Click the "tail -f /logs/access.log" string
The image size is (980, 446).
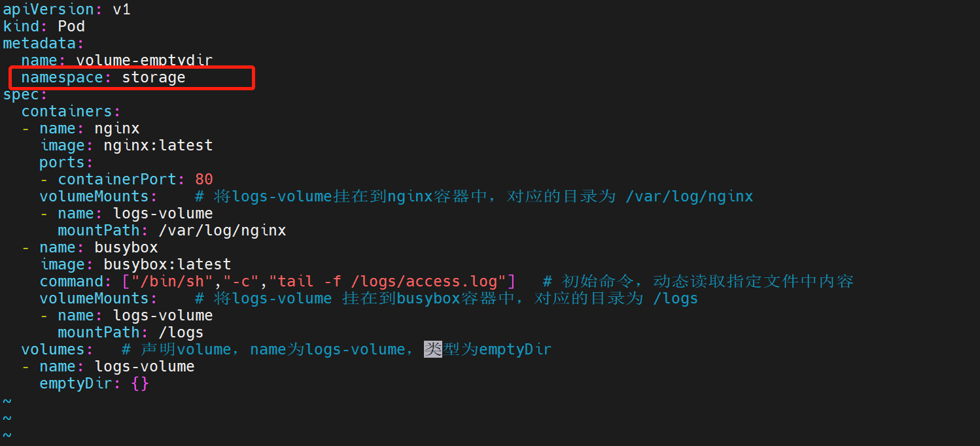[x=388, y=281]
